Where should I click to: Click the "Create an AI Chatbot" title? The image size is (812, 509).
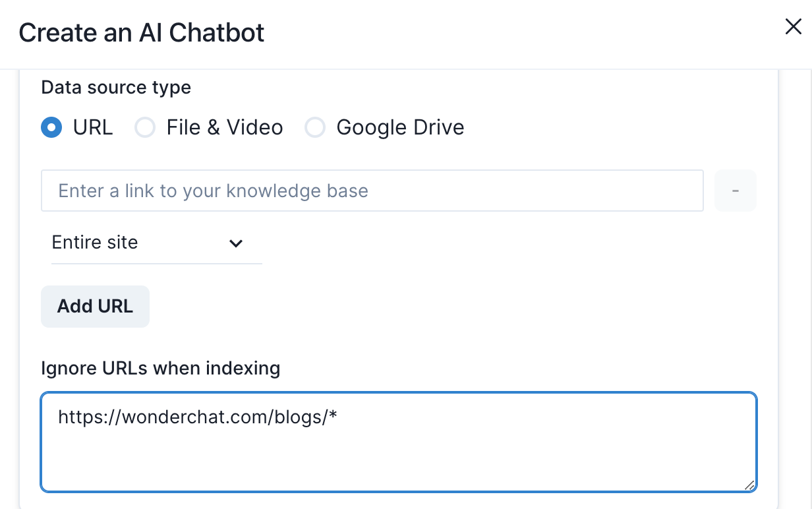point(142,32)
